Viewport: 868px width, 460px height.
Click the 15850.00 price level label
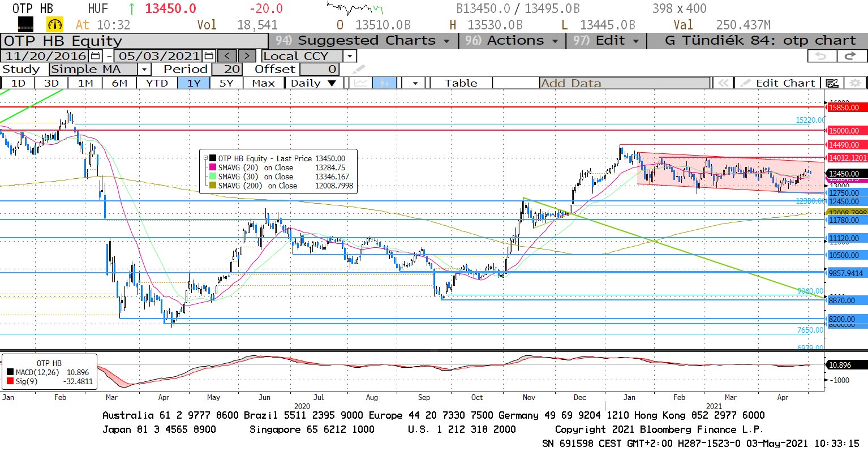click(x=846, y=108)
